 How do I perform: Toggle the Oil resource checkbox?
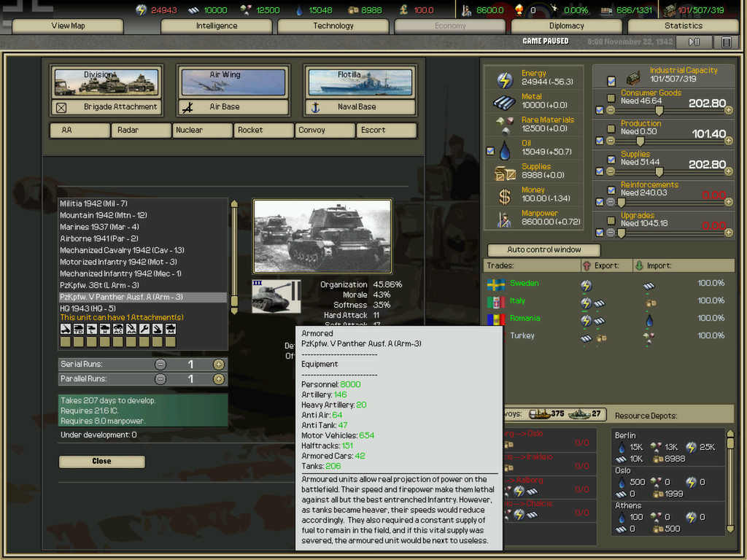490,151
